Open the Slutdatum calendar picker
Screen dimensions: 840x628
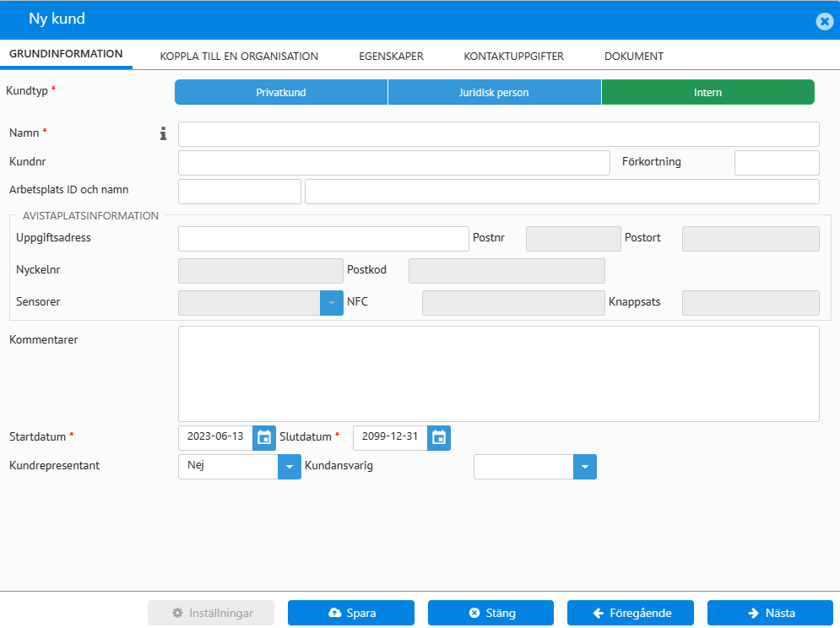(439, 438)
